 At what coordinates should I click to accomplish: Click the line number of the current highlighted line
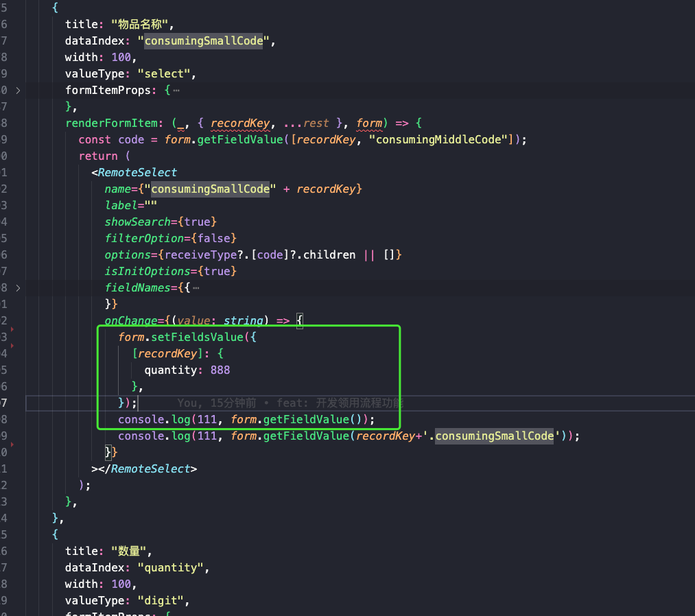(5, 403)
